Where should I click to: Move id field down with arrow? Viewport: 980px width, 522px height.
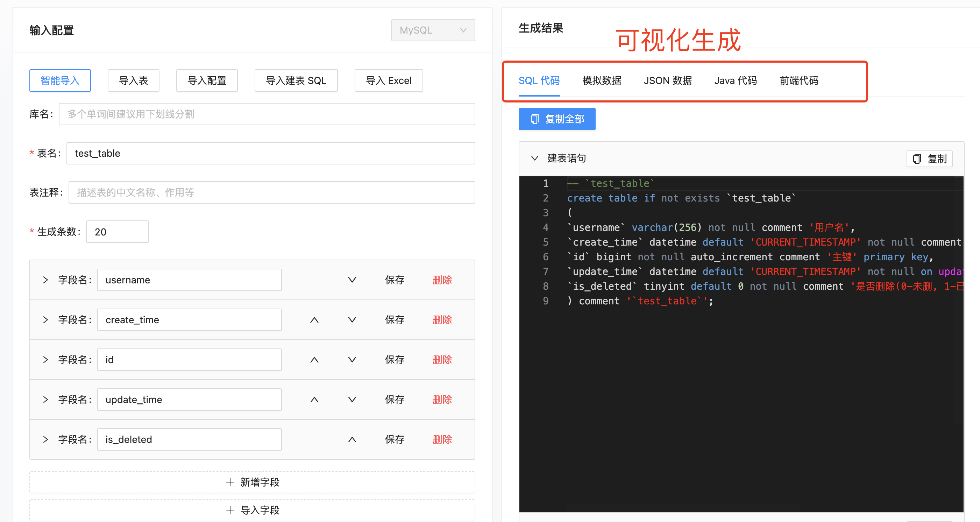click(352, 360)
